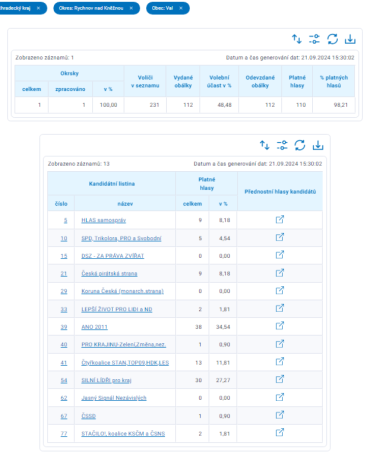Refresh the Kandidátní listina table
370x458 pixels.
tap(300, 145)
